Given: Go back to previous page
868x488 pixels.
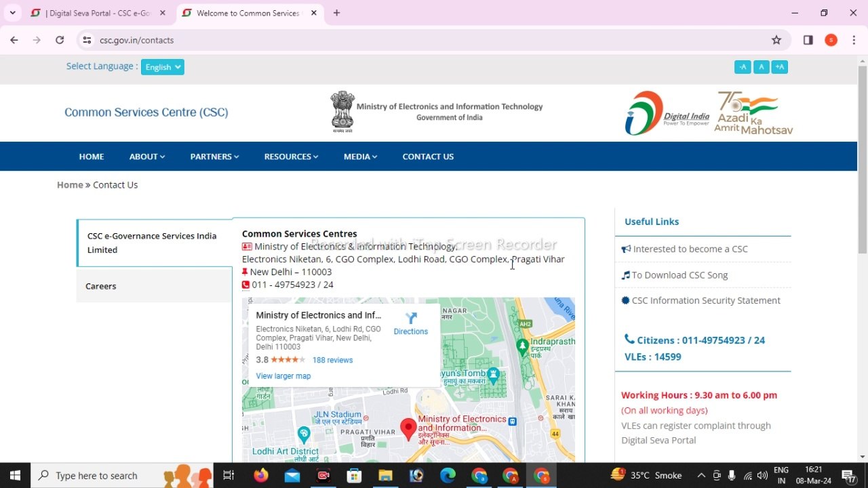Looking at the screenshot, I should coord(14,40).
